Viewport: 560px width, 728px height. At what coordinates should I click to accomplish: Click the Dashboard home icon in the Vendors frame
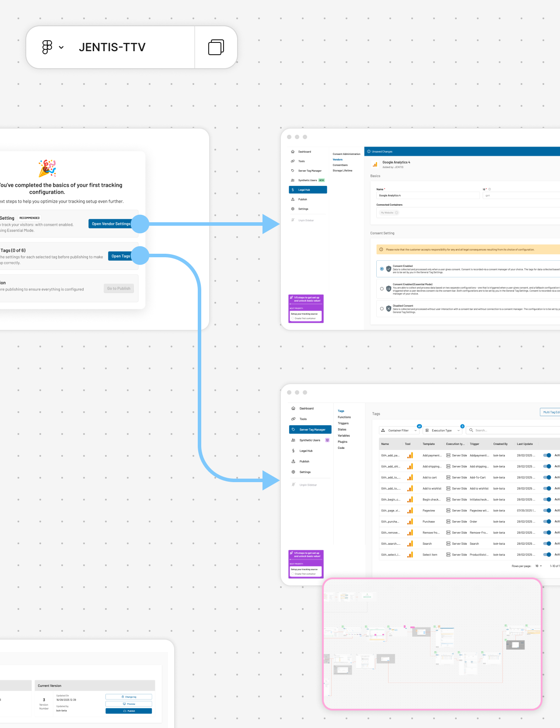(x=293, y=152)
